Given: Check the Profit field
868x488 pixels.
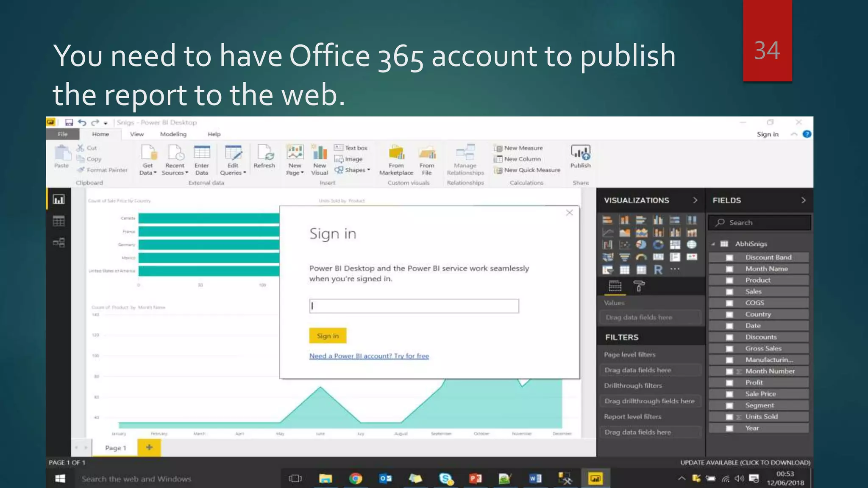Looking at the screenshot, I should [x=729, y=383].
